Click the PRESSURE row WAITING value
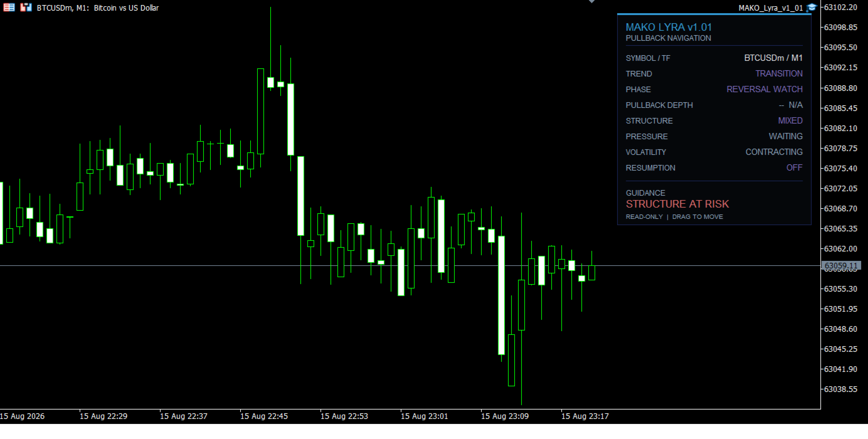The width and height of the screenshot is (868, 439). pos(786,137)
